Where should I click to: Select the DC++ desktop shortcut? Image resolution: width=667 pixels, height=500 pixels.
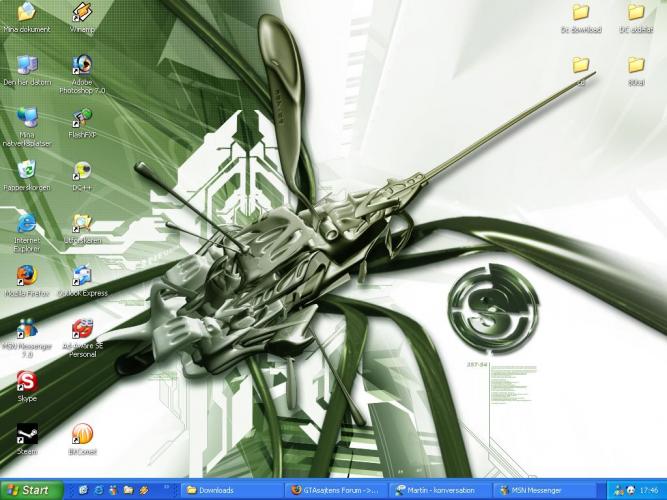(x=82, y=172)
